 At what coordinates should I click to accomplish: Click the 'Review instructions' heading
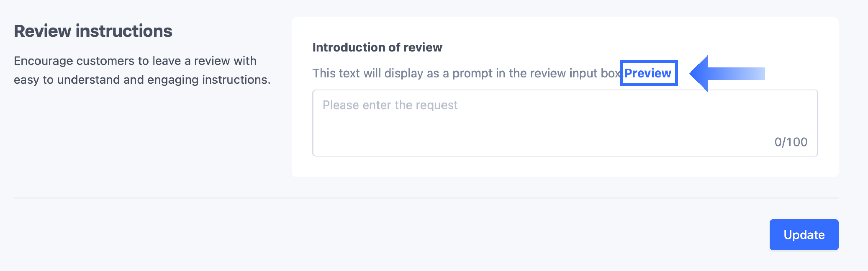pyautogui.click(x=93, y=31)
